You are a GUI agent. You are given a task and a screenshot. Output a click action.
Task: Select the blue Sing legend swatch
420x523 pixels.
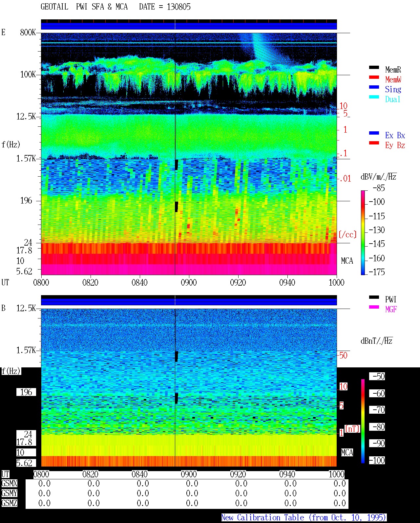[374, 87]
